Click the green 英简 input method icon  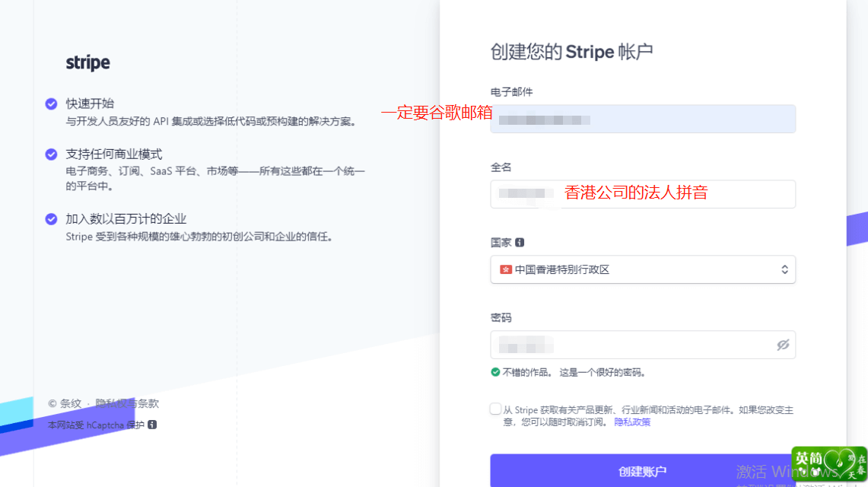pos(828,463)
